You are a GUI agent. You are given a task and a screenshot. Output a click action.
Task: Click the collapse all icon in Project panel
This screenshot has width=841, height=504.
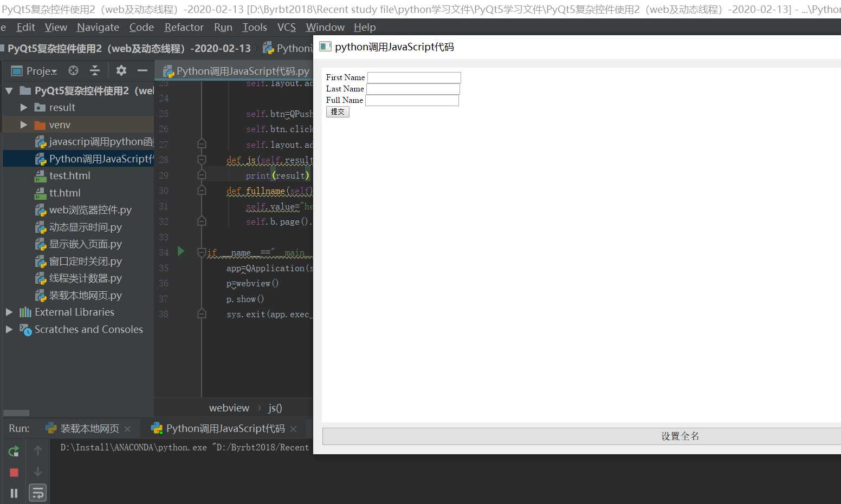(95, 70)
